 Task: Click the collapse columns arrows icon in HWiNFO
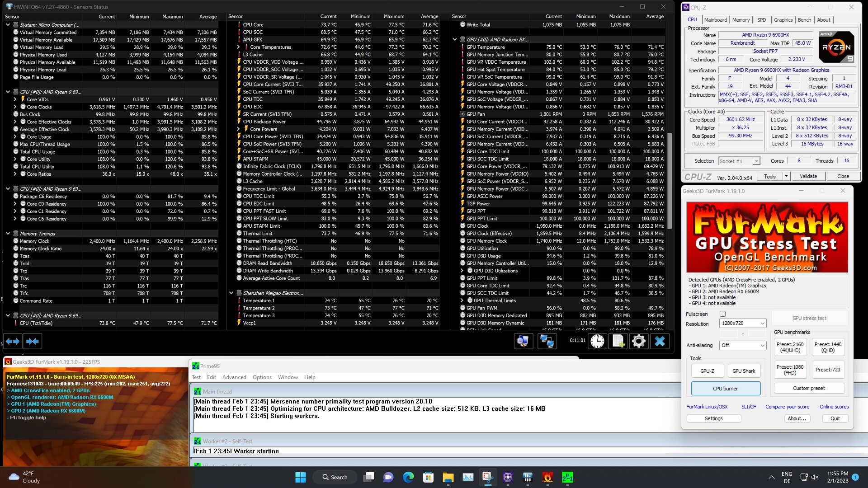(33, 341)
